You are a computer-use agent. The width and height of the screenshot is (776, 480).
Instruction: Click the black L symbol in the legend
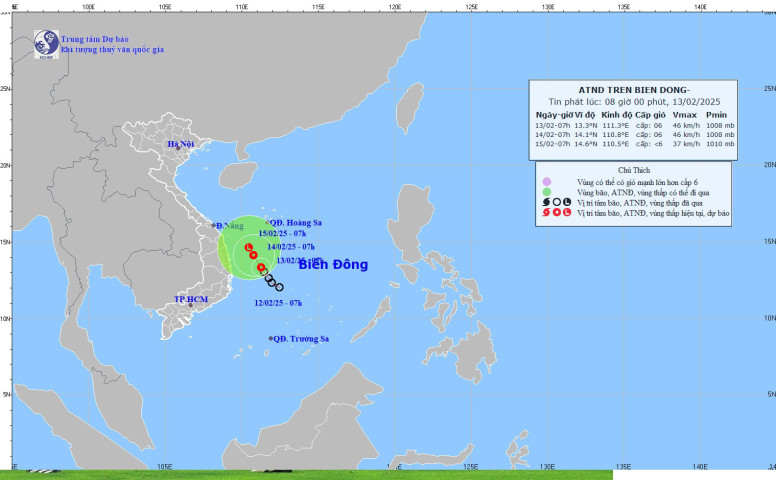567,202
